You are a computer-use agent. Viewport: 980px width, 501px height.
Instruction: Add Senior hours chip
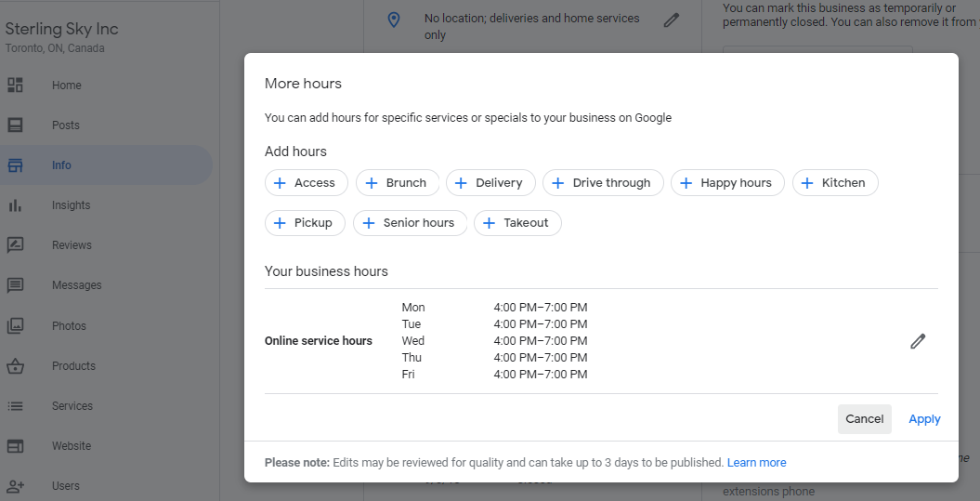point(410,223)
